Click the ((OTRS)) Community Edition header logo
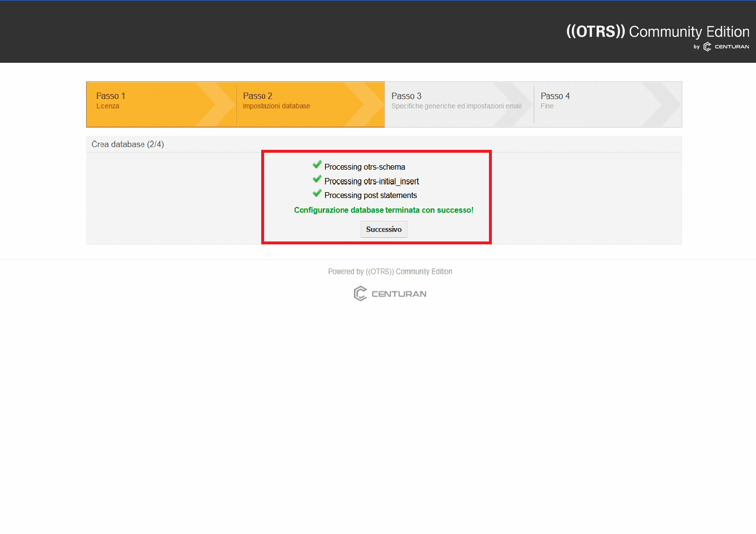756x534 pixels. pos(658,32)
